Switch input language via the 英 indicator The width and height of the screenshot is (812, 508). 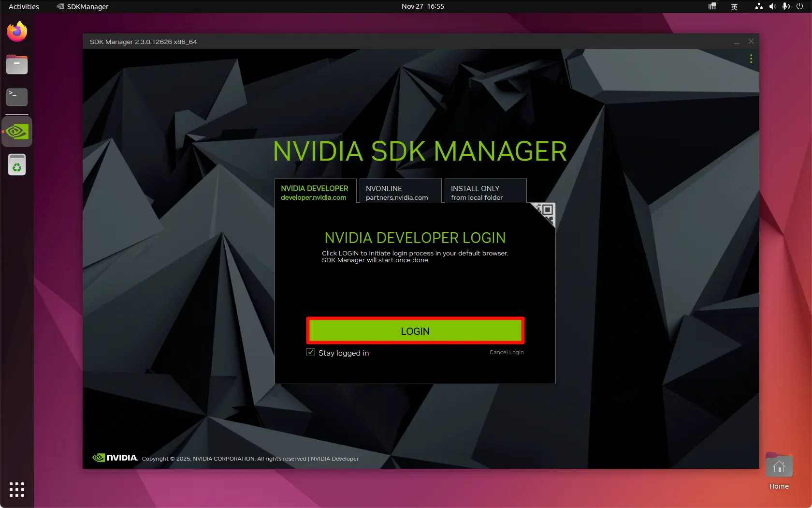click(x=734, y=6)
